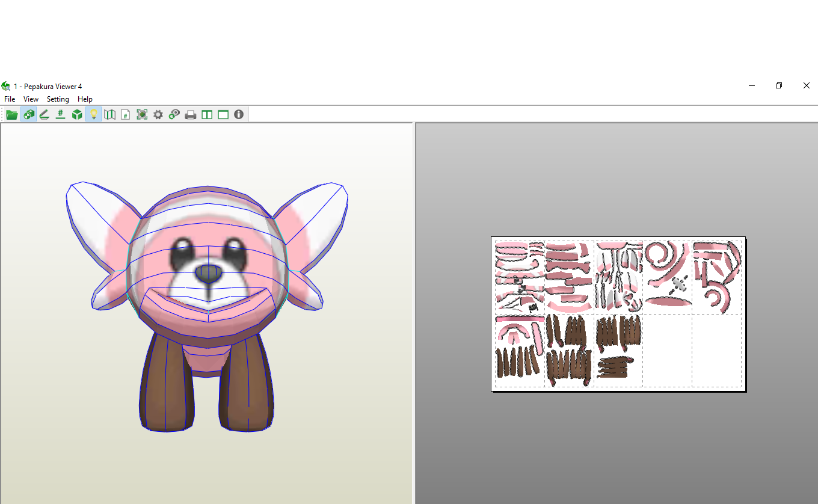818x504 pixels.
Task: Click the folded map toolbar icon
Action: pos(109,114)
